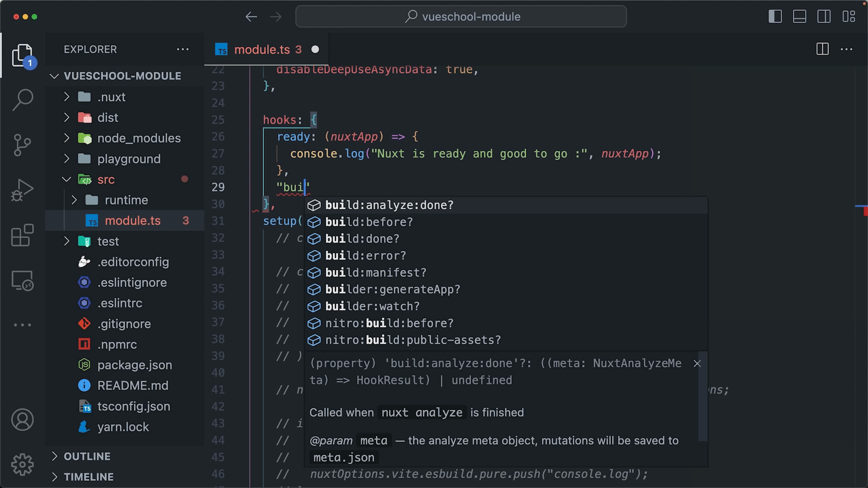The height and width of the screenshot is (488, 868).
Task: Open the .editorconfig file
Action: click(125, 262)
